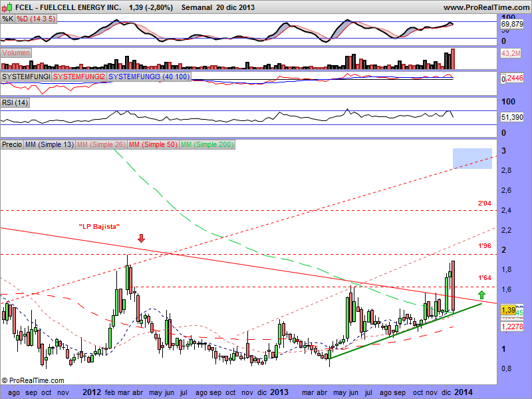Viewport: 532px width, 399px height.
Task: Click the red down arrow near LP Bajista
Action: (x=141, y=238)
